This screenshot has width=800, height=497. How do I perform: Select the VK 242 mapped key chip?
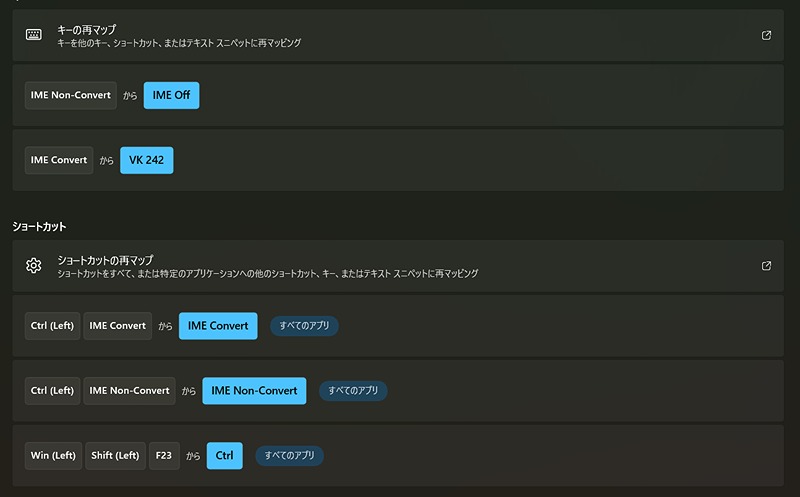tap(146, 160)
